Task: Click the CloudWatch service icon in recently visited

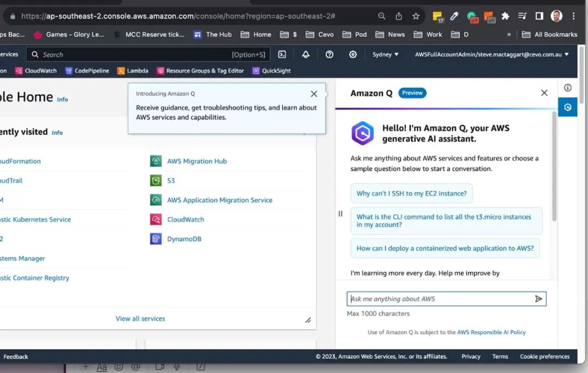Action: [156, 219]
